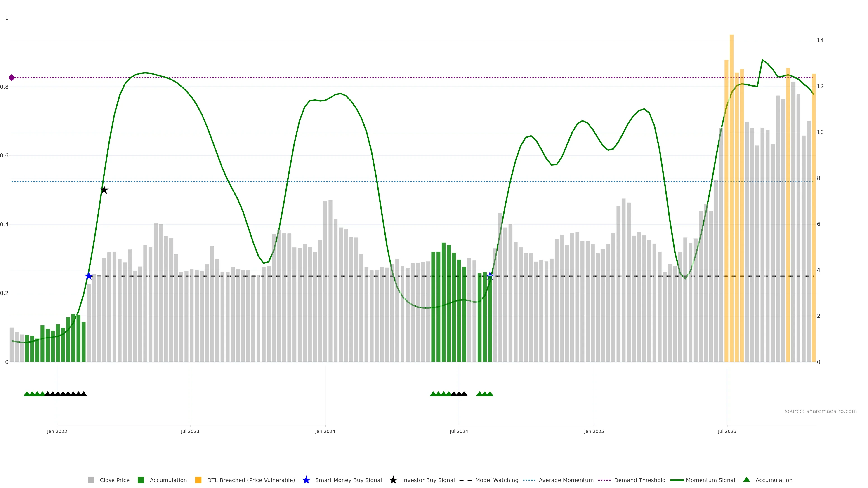Click the black star icon in legend

coord(393,480)
